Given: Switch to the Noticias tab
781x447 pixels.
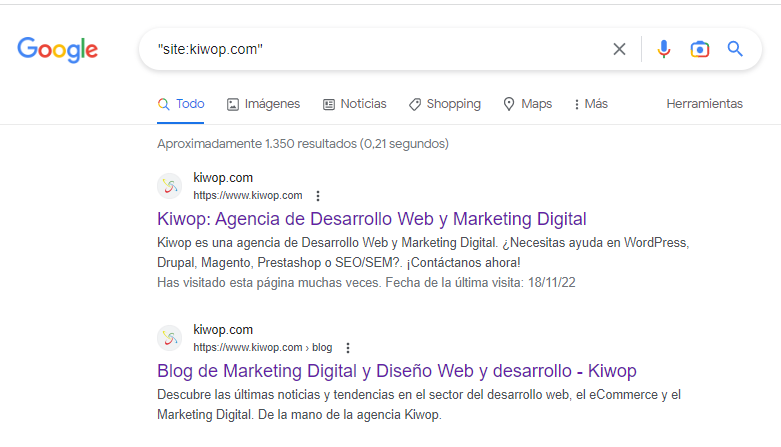Looking at the screenshot, I should tap(355, 104).
